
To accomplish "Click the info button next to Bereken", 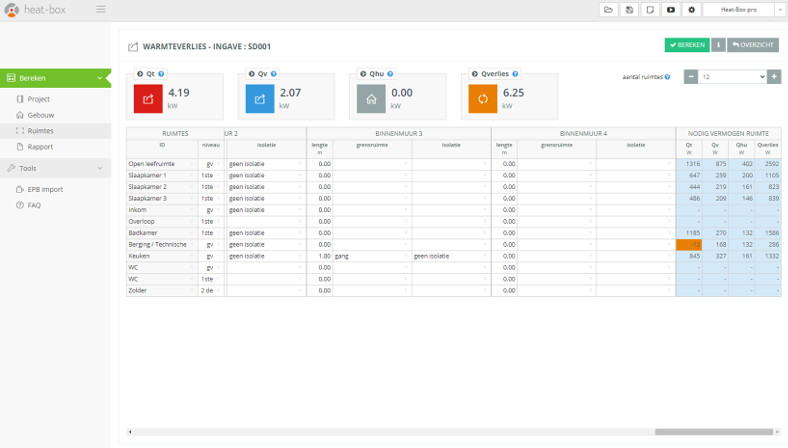I will click(x=718, y=45).
